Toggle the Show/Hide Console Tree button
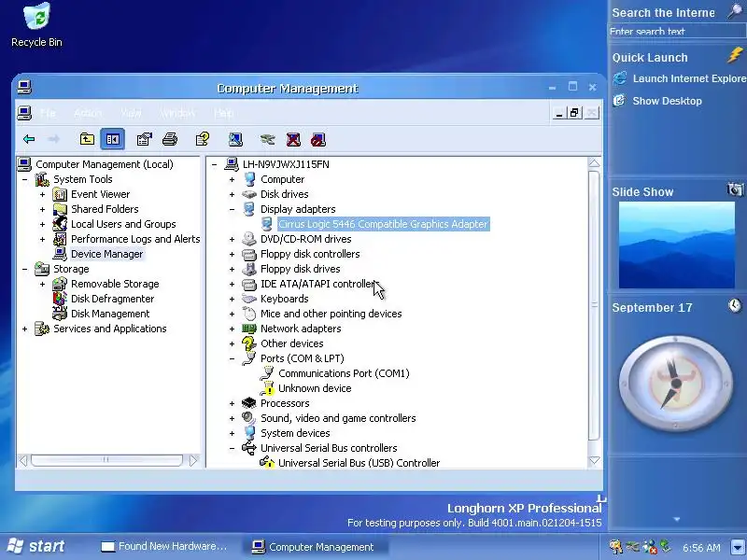The width and height of the screenshot is (747, 560). tap(112, 139)
